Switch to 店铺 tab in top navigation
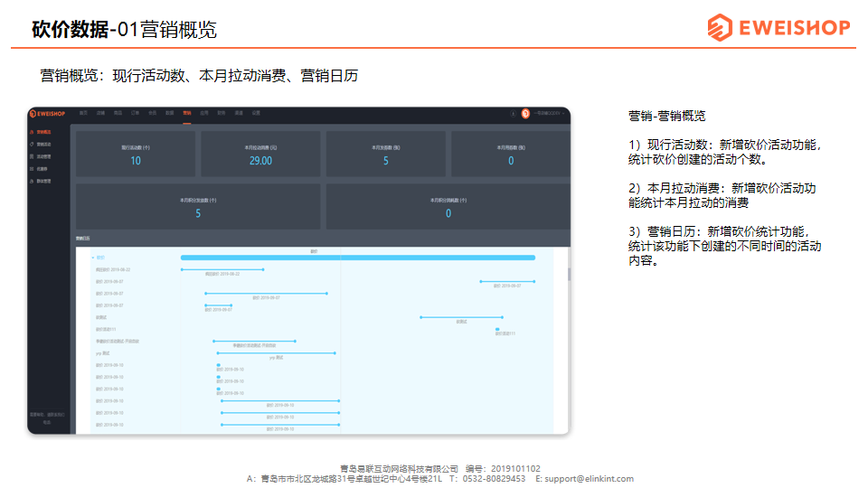 [x=100, y=113]
